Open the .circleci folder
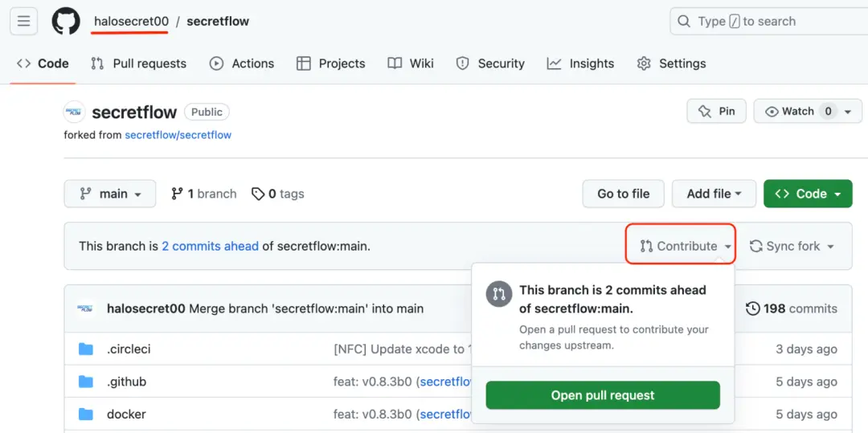This screenshot has height=433, width=868. tap(129, 349)
